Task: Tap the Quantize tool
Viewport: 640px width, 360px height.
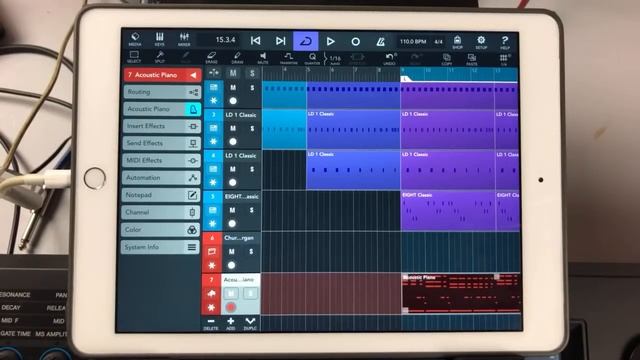Action: 313,58
